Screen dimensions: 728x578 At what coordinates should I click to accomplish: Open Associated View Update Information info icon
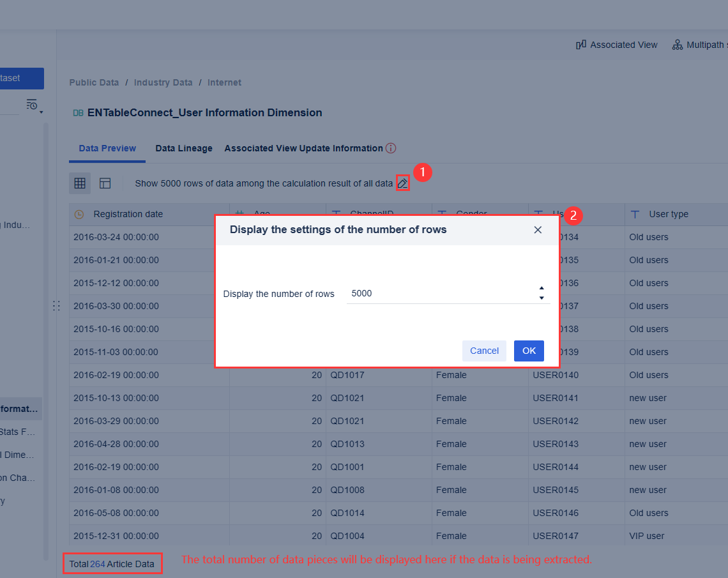click(x=391, y=148)
